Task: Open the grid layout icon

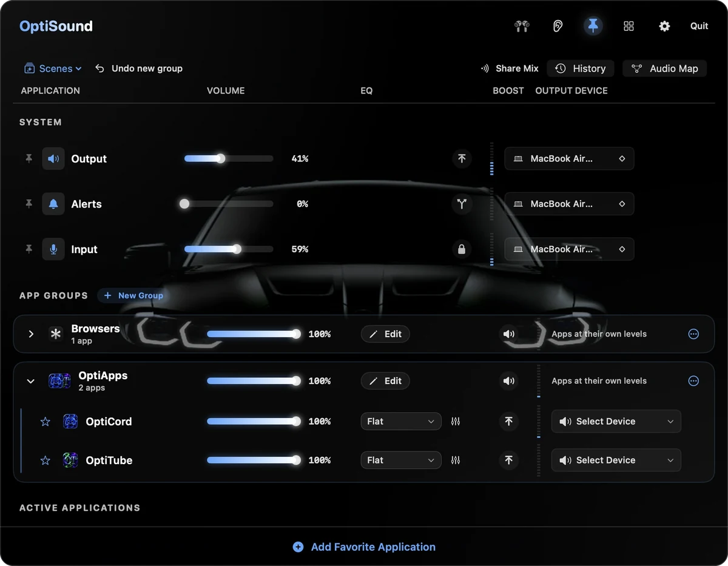Action: [x=629, y=26]
